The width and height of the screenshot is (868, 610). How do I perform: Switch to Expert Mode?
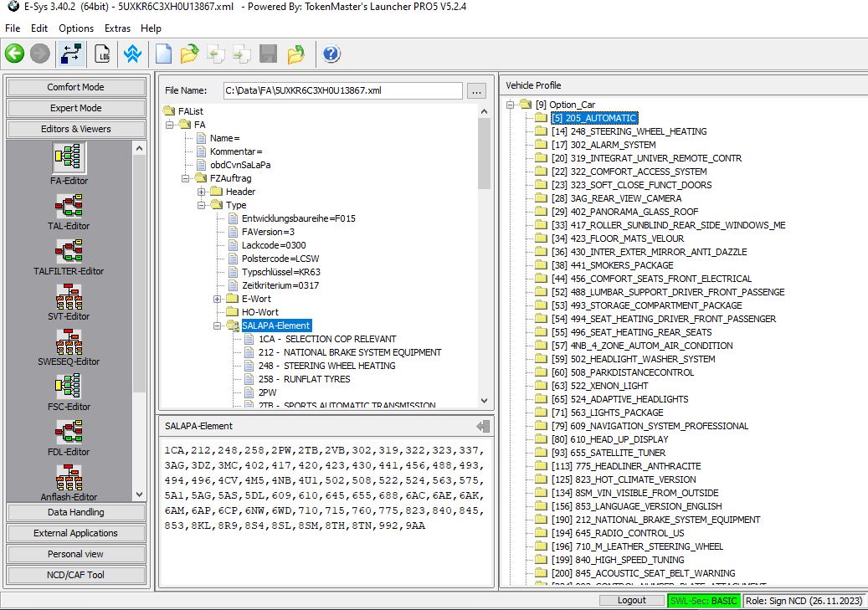pyautogui.click(x=75, y=108)
